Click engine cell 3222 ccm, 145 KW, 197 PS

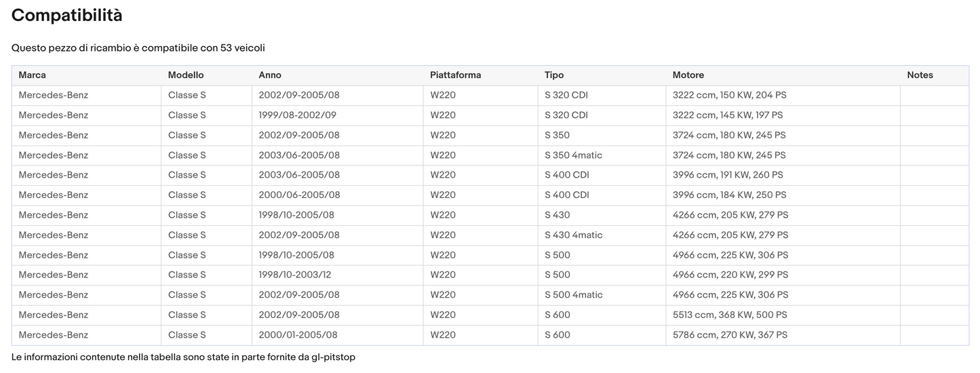728,115
